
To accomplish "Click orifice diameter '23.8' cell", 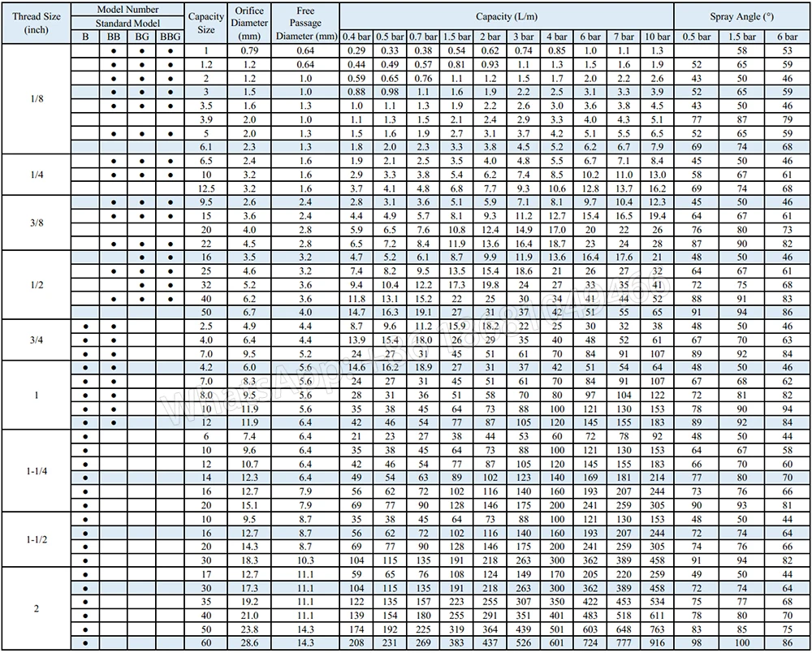I will click(x=249, y=629).
